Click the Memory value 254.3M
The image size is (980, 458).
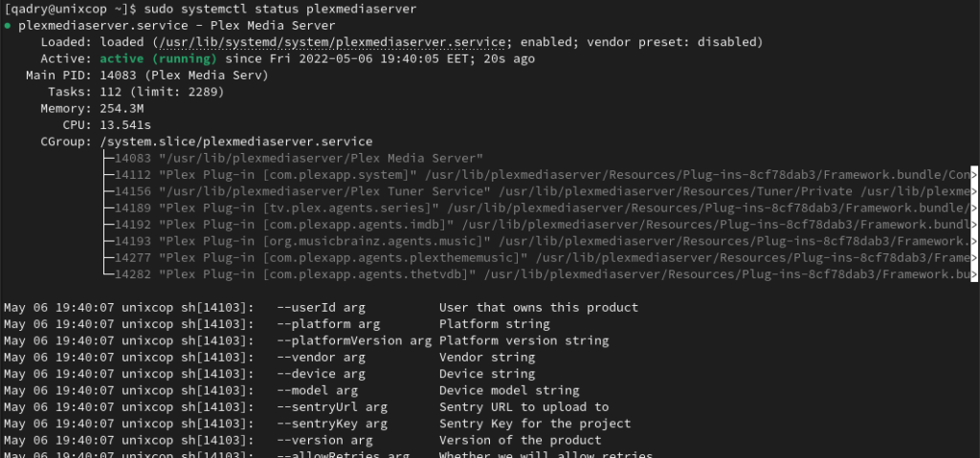click(122, 109)
